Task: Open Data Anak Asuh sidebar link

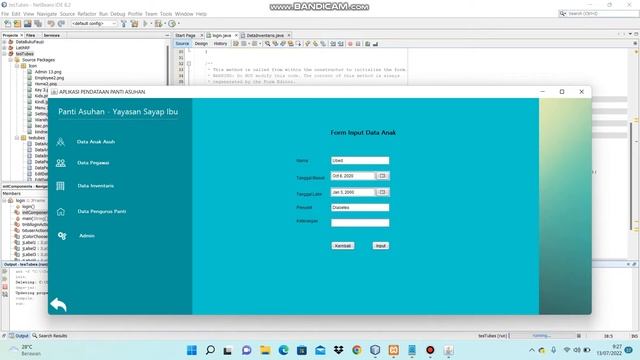Action: [96, 142]
